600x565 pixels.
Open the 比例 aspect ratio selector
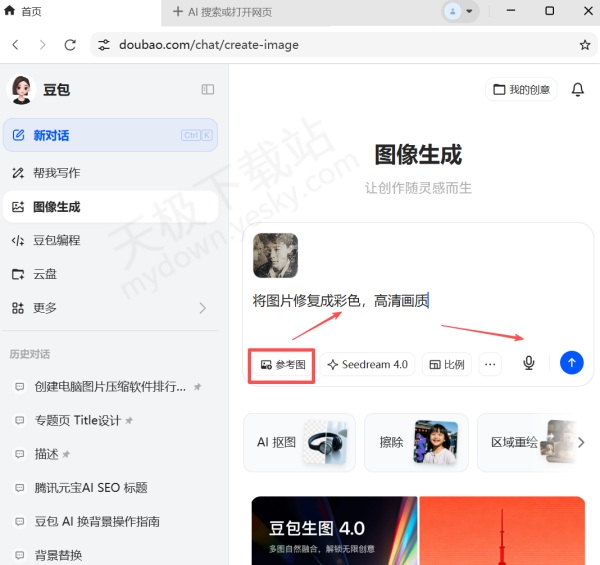click(x=446, y=364)
